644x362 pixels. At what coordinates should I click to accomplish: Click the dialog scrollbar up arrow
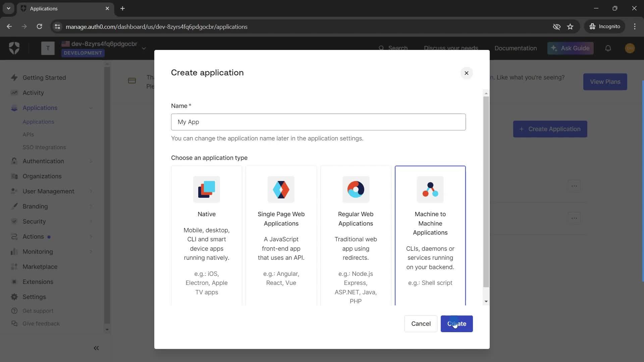point(486,94)
